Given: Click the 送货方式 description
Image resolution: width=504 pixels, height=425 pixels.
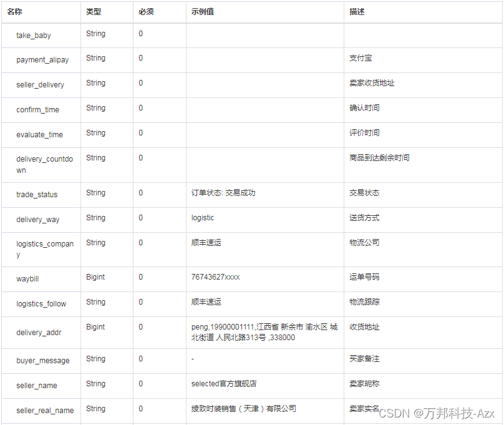Looking at the screenshot, I should [x=364, y=218].
